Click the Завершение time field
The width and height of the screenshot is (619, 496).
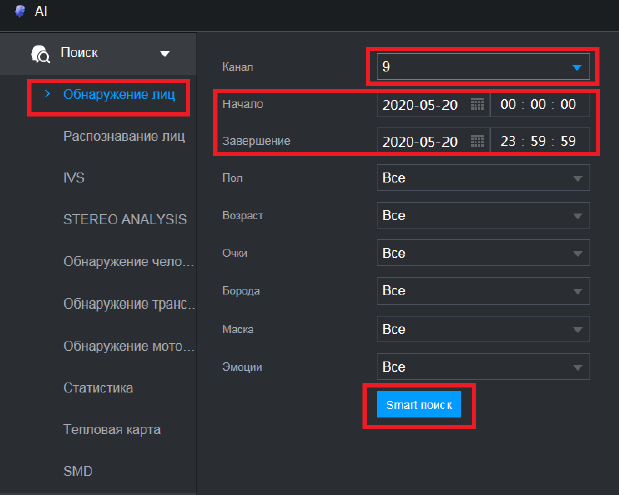(539, 141)
